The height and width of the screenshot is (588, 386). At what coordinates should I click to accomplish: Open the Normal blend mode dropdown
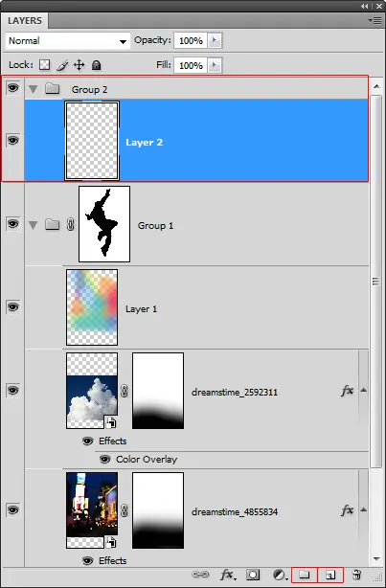coord(68,41)
